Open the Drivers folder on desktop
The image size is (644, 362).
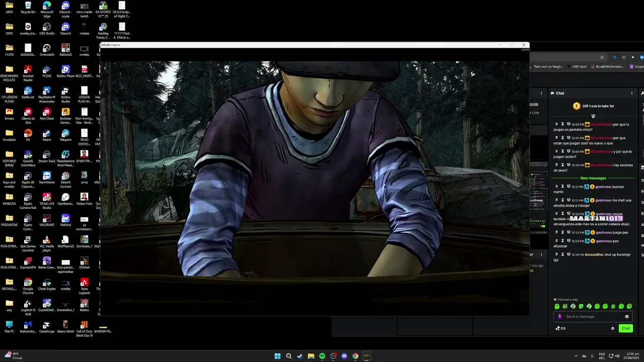(9, 114)
